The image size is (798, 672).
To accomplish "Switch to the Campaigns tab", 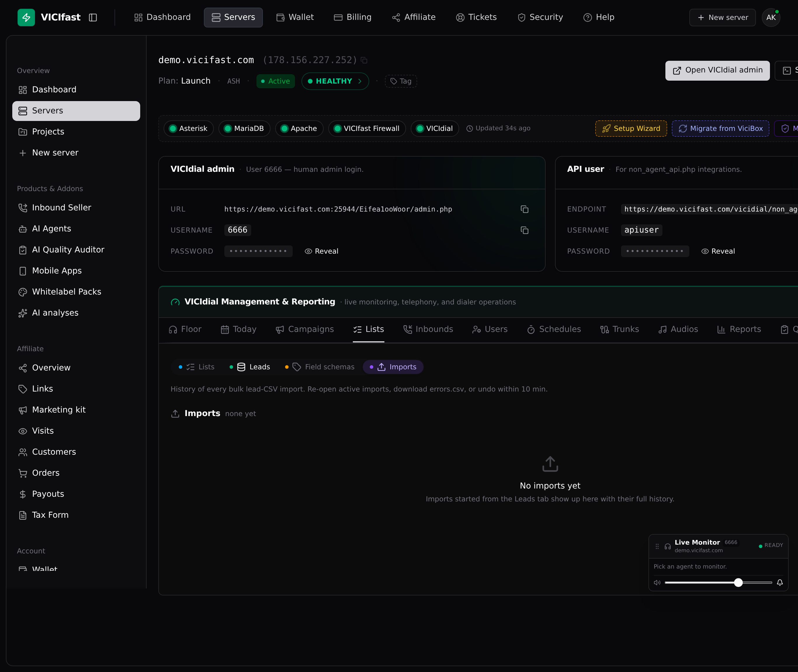I will (305, 330).
